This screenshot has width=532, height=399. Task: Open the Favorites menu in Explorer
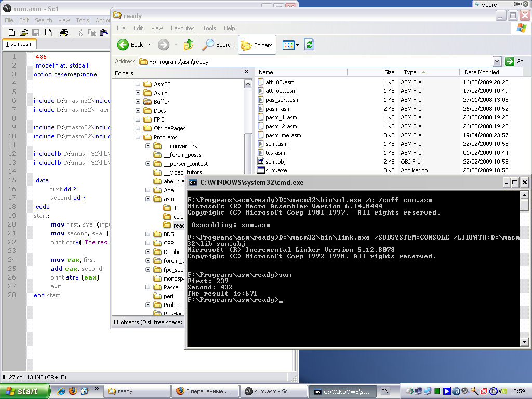point(182,28)
